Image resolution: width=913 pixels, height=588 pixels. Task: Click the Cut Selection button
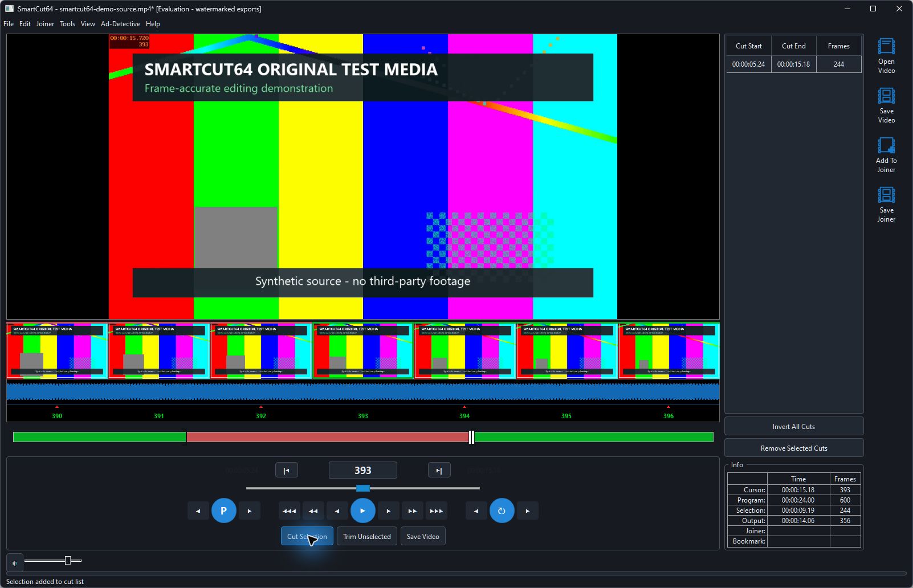(307, 537)
